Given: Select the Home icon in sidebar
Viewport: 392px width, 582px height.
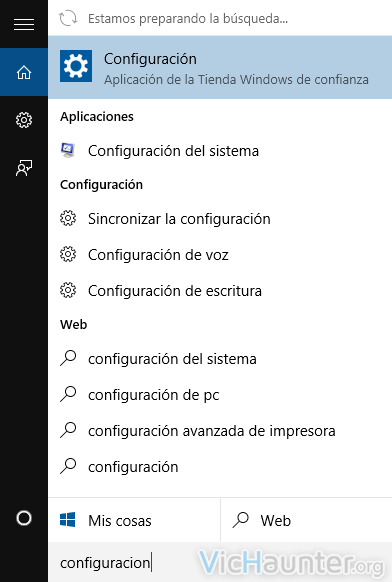Looking at the screenshot, I should click(24, 72).
